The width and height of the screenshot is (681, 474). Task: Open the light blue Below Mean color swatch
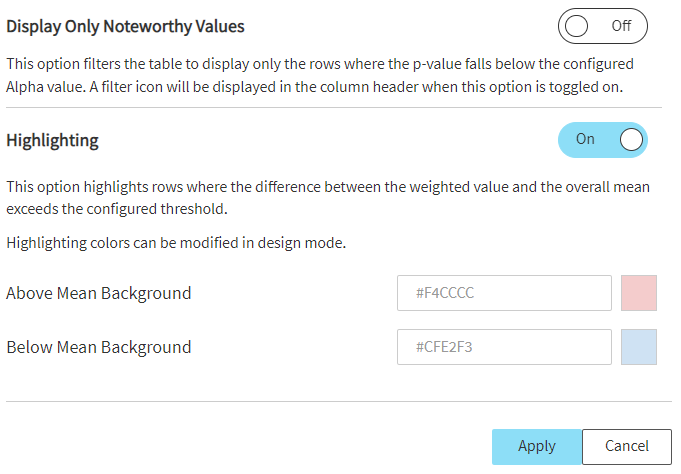point(638,348)
